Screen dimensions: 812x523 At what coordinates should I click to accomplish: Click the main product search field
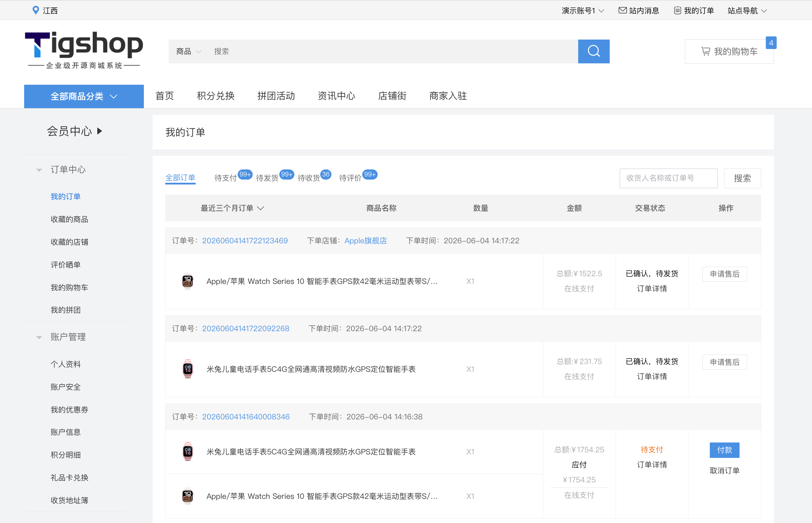point(392,51)
